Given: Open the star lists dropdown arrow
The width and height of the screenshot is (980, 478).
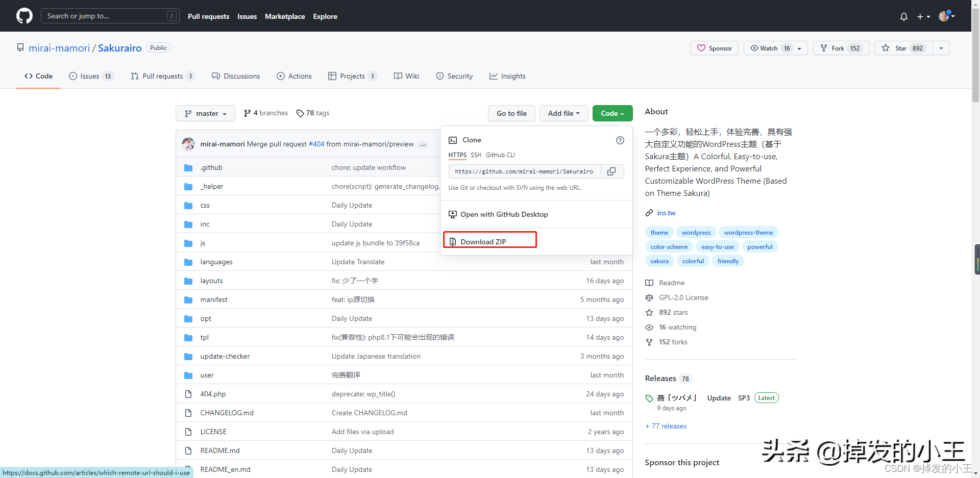Looking at the screenshot, I should point(941,48).
